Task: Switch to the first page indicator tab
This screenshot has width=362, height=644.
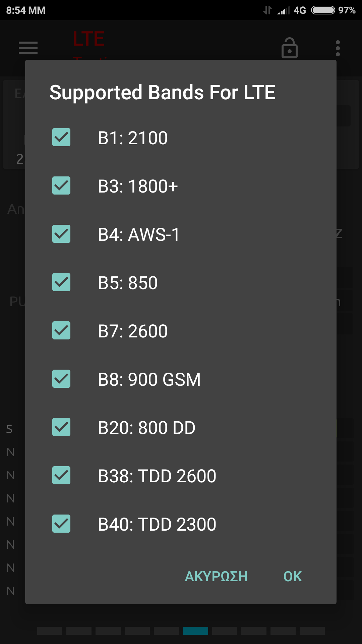Action: tap(50, 631)
